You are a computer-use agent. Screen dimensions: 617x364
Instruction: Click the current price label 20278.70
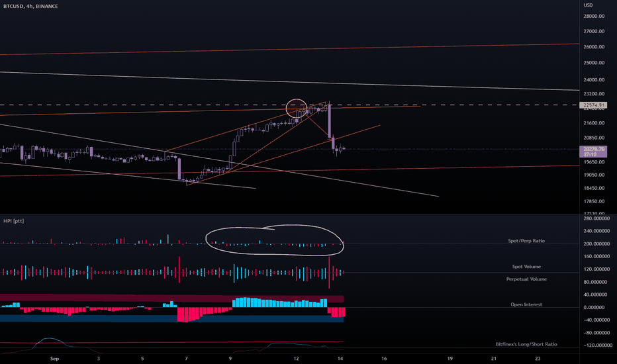[x=593, y=149]
